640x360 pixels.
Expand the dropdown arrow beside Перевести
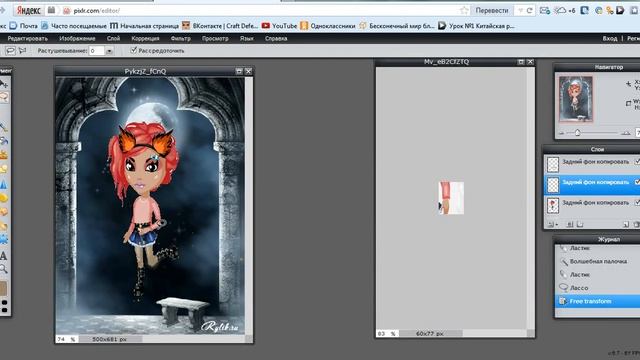point(520,11)
